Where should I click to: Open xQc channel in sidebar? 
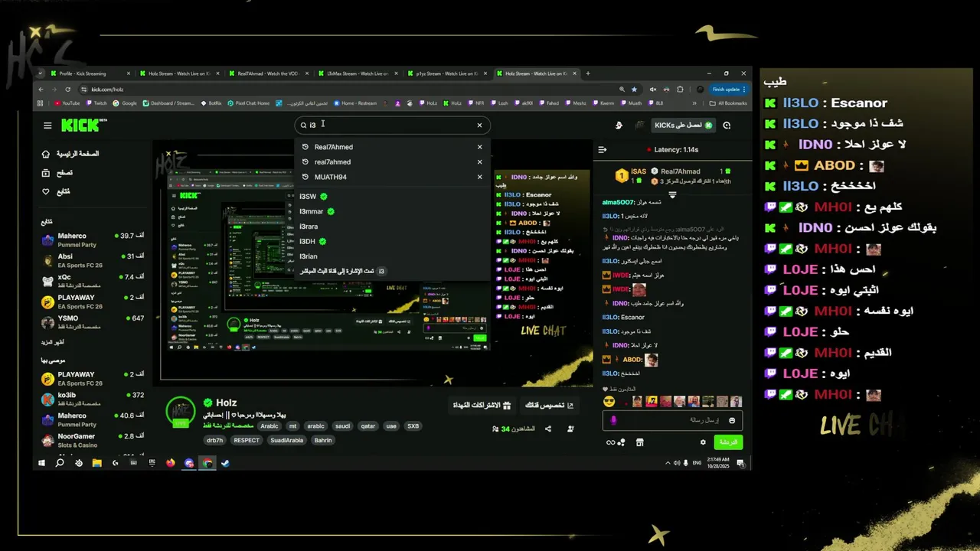tap(92, 281)
